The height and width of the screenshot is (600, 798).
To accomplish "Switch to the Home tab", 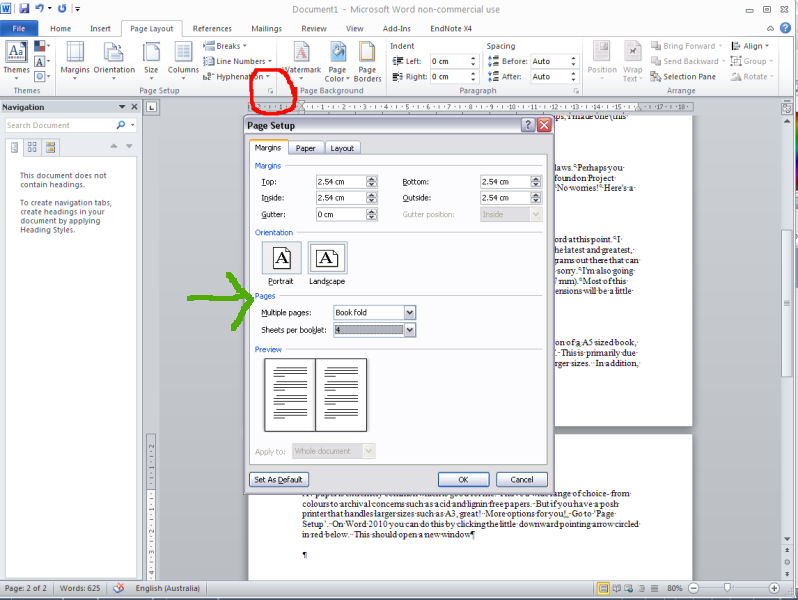I will coord(61,28).
